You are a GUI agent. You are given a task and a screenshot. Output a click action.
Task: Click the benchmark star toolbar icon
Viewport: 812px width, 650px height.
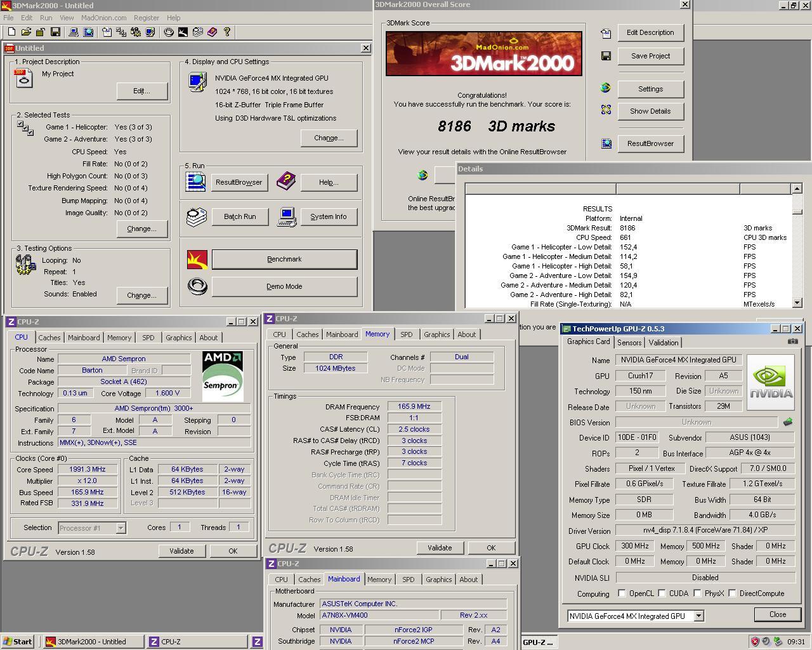coord(183,32)
